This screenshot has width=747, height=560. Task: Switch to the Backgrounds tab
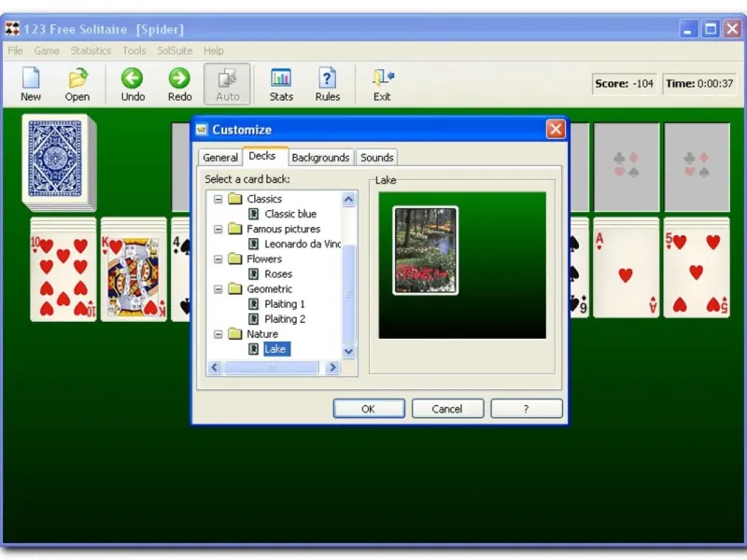[x=320, y=158]
